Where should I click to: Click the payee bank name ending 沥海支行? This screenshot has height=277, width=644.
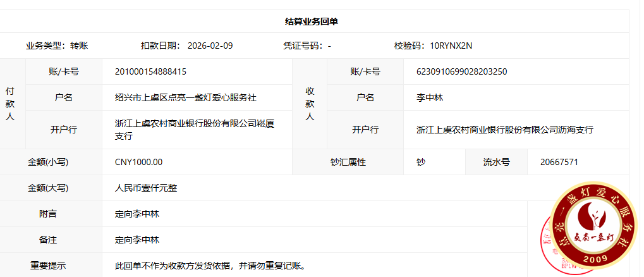504,130
